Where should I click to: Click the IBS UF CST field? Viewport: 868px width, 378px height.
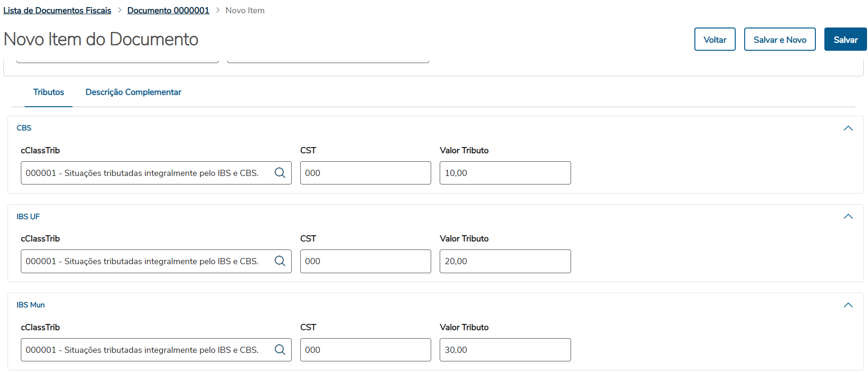click(x=365, y=261)
